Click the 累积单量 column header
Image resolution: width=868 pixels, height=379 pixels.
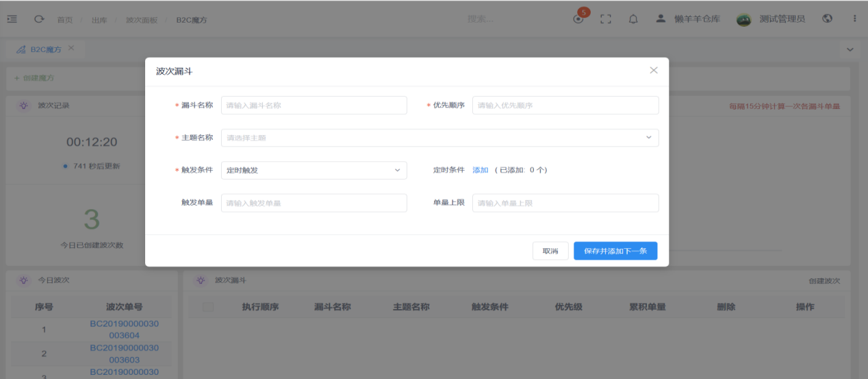[647, 307]
